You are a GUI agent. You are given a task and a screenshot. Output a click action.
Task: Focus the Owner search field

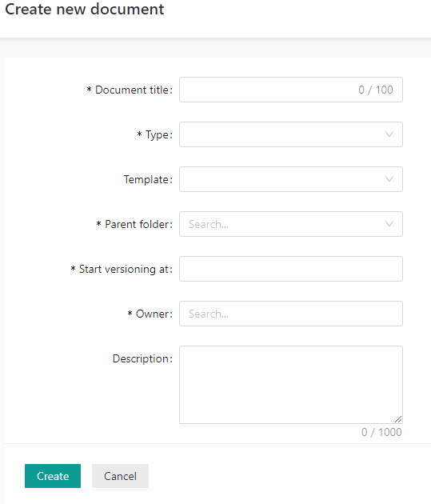(x=290, y=314)
